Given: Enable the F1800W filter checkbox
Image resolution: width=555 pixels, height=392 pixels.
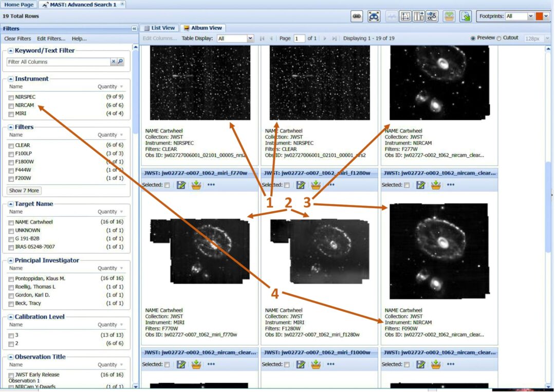Looking at the screenshot, I should (x=11, y=162).
